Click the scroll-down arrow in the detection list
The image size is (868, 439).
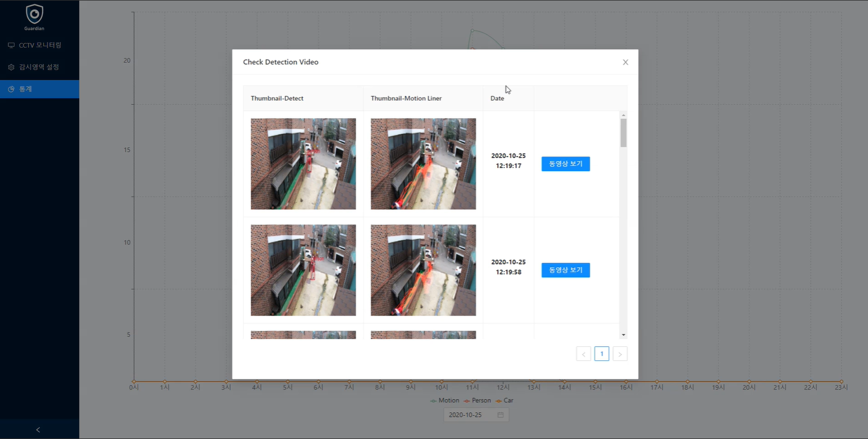pyautogui.click(x=624, y=335)
